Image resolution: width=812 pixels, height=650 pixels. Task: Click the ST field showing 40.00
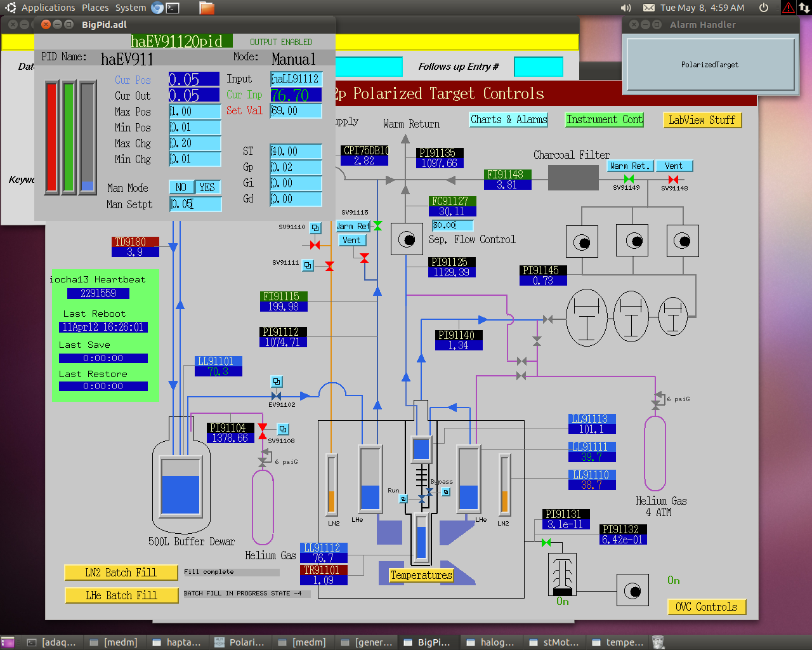(x=296, y=151)
